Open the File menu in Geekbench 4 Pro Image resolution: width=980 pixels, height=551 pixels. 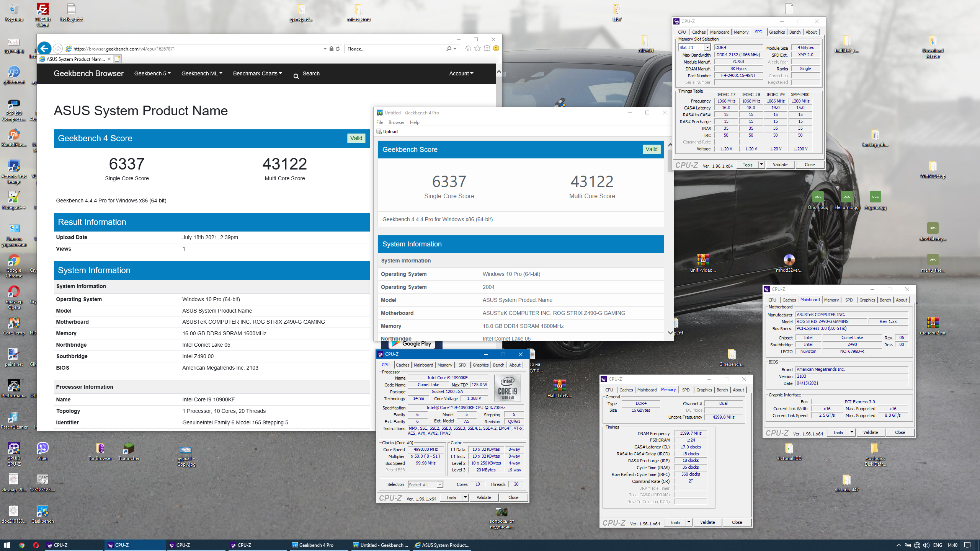380,122
